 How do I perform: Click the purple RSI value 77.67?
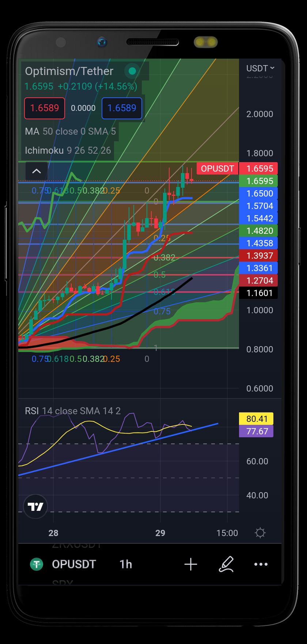(256, 431)
